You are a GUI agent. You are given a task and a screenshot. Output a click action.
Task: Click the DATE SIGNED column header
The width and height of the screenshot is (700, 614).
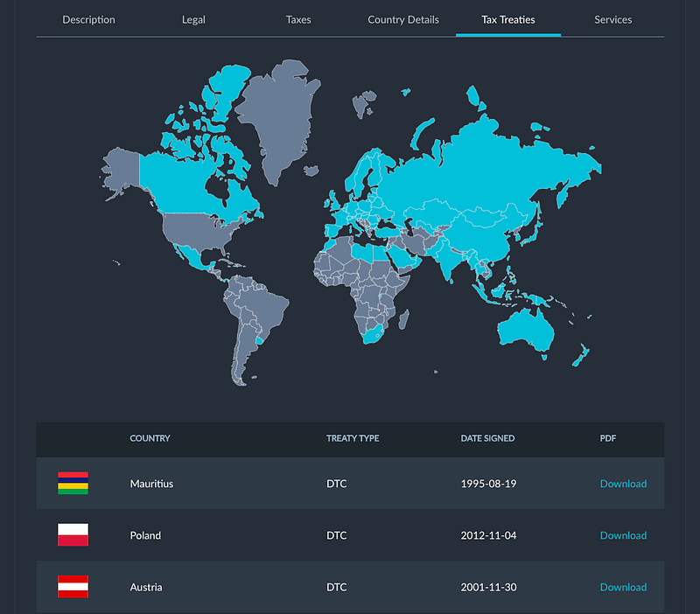tap(487, 438)
